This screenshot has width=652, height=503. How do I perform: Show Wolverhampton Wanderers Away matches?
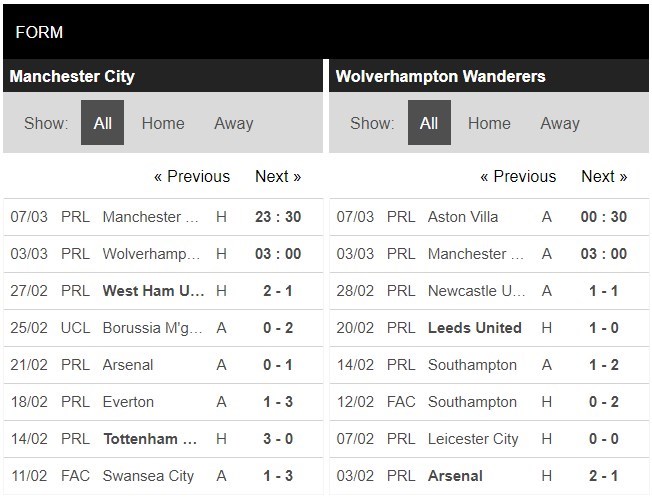560,124
